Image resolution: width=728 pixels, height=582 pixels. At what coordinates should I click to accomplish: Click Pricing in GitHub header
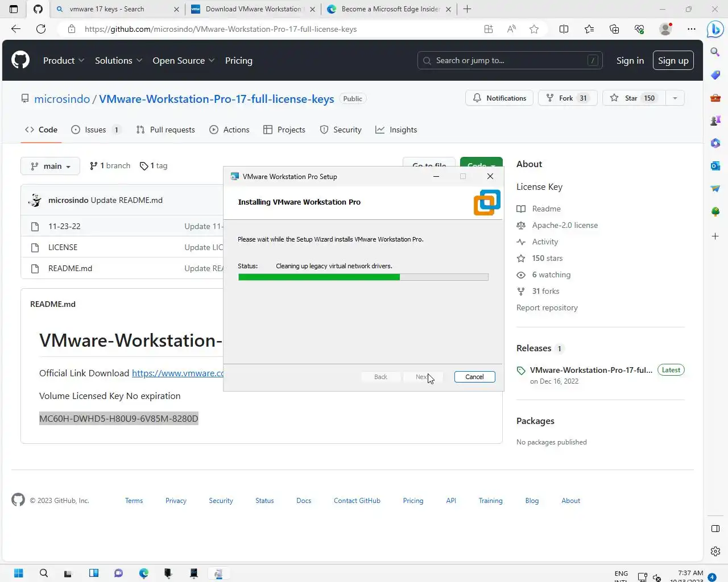point(239,60)
